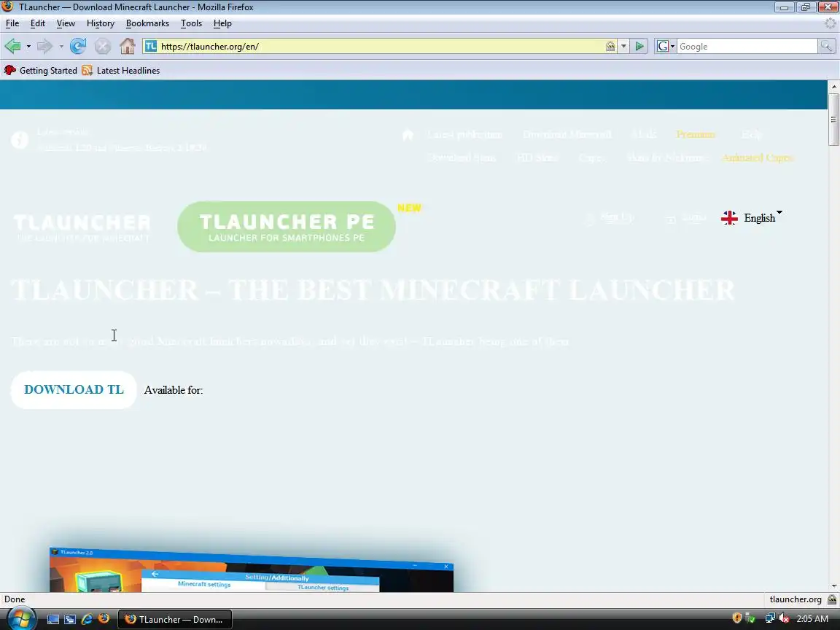Open the Google search engine selector
The image size is (840, 630).
pyautogui.click(x=666, y=47)
